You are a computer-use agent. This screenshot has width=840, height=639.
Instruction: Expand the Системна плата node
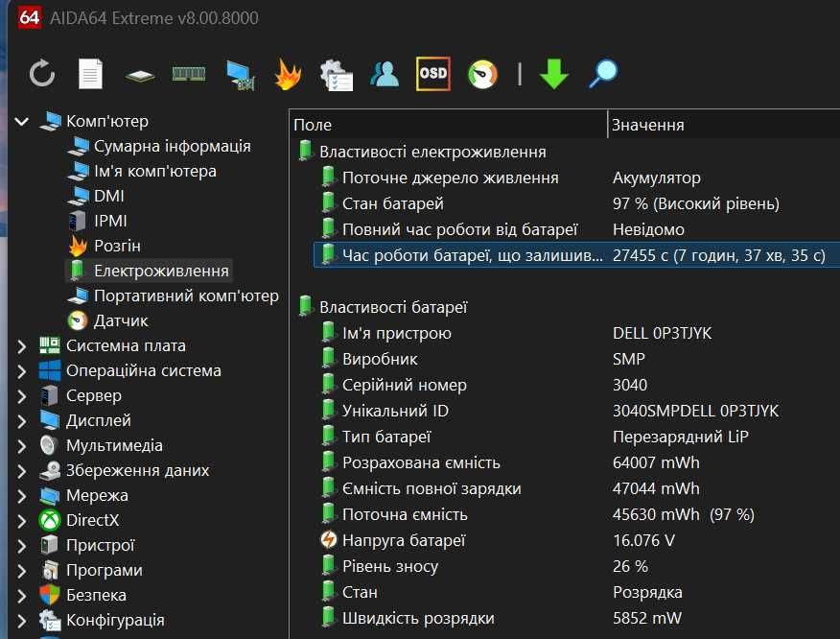click(x=21, y=346)
